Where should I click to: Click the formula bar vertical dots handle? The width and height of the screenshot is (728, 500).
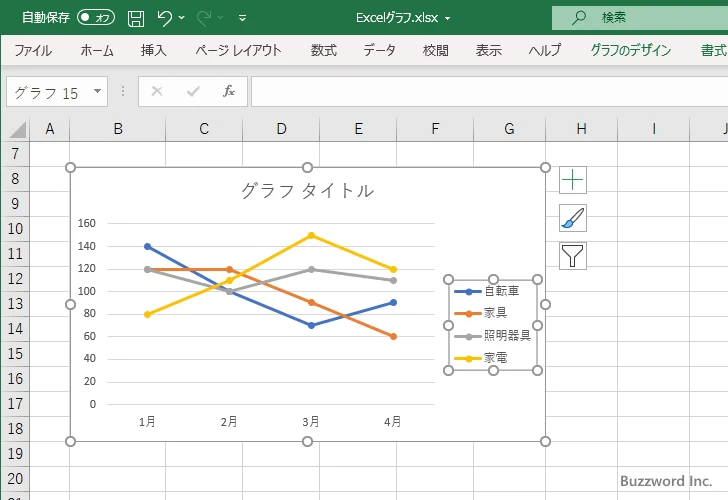coord(123,91)
